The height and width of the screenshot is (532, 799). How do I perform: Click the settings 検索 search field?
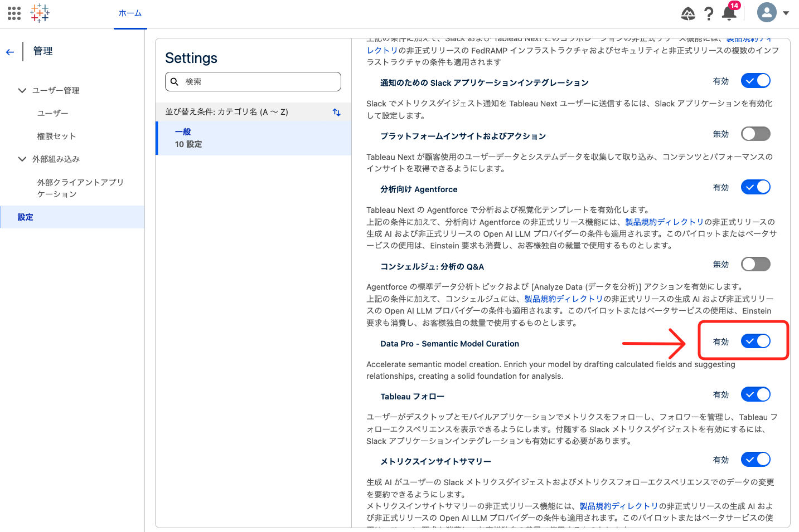[x=253, y=81]
